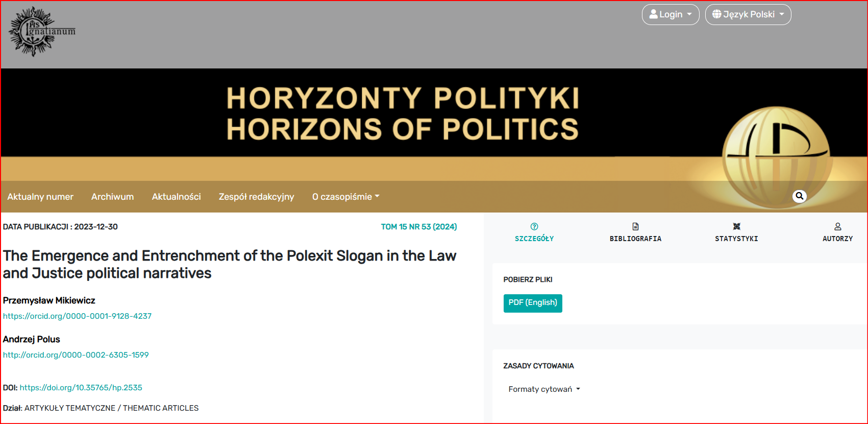Click the Ignatianum logo

pyautogui.click(x=42, y=31)
